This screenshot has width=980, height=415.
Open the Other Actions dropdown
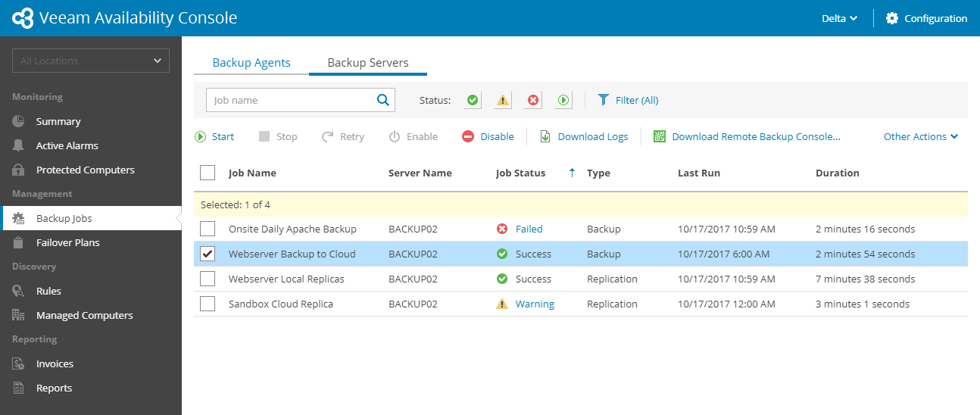[920, 136]
